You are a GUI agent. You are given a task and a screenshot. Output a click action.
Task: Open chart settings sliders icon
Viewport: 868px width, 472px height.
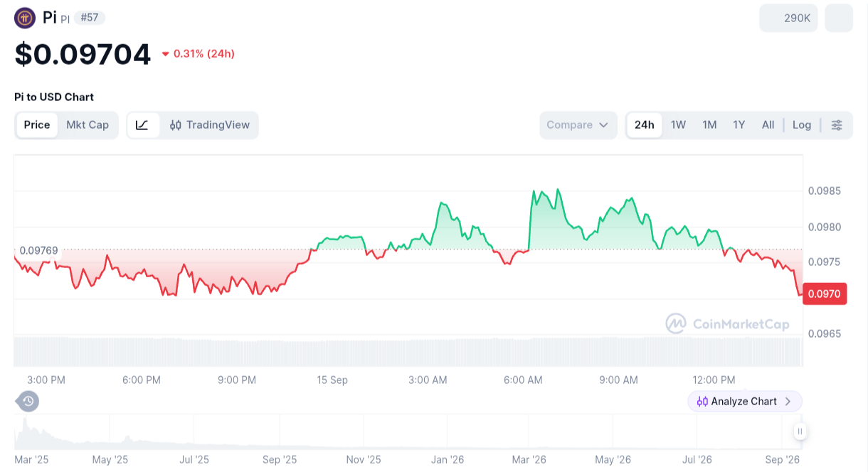click(x=837, y=125)
